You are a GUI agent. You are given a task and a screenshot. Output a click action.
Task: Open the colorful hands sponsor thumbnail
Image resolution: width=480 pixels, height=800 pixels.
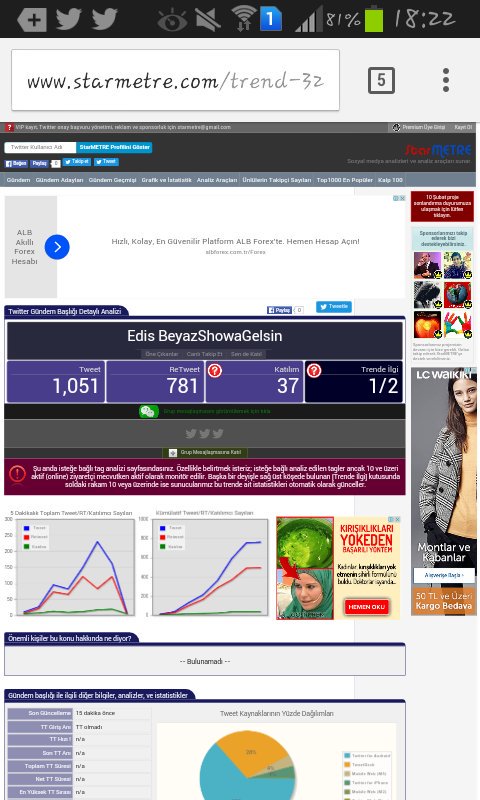[x=458, y=325]
